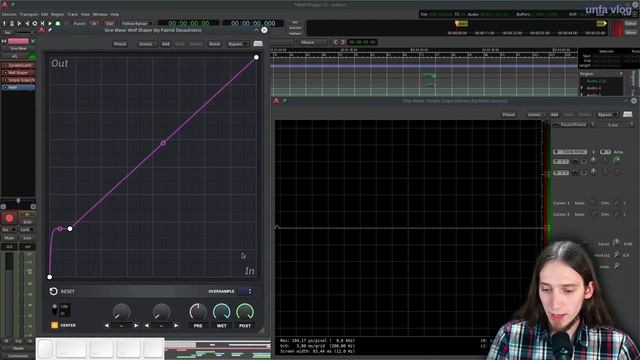Click the first gray knob in Wolf Shaper
The image size is (640, 360).
click(x=121, y=312)
